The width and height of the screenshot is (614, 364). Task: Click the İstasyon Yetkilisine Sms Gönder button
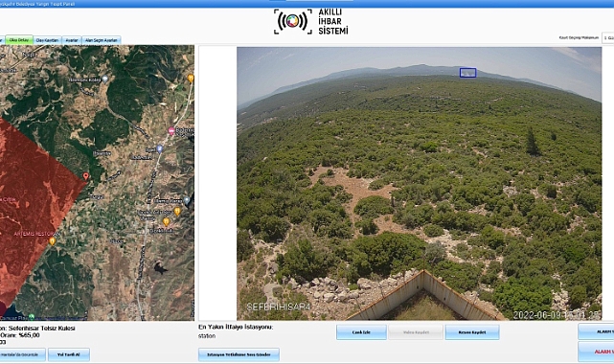pos(239,354)
